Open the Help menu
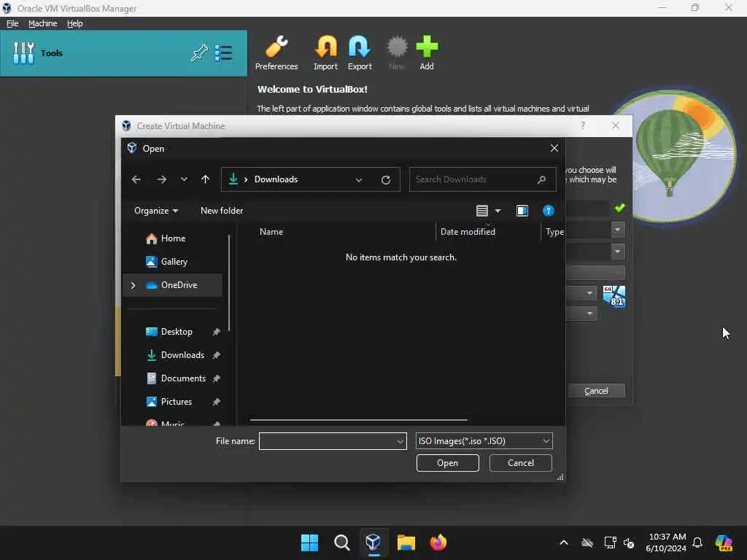Viewport: 747px width, 560px height. click(75, 23)
